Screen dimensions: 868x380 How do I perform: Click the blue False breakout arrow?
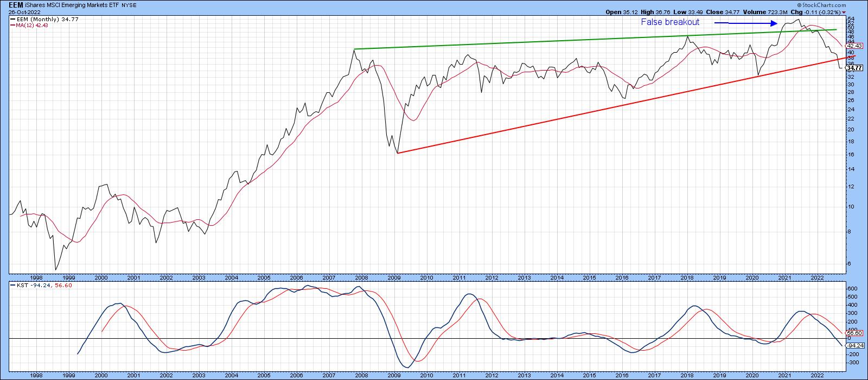(x=744, y=23)
